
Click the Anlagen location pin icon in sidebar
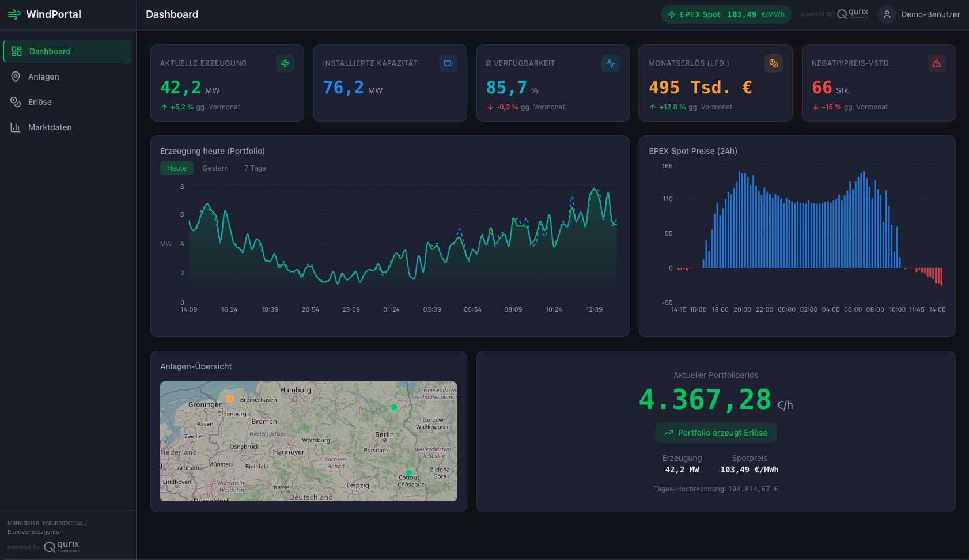16,76
